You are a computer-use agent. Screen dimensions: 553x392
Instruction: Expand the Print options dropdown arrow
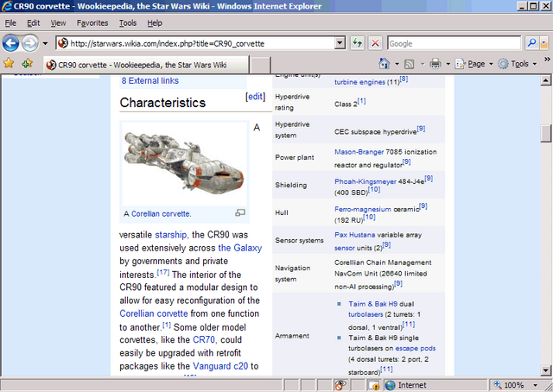click(x=448, y=64)
